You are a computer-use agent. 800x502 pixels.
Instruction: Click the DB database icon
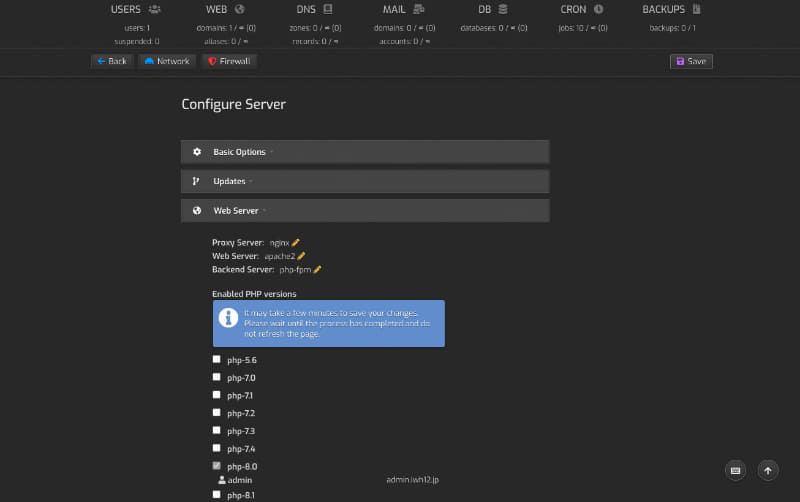503,9
